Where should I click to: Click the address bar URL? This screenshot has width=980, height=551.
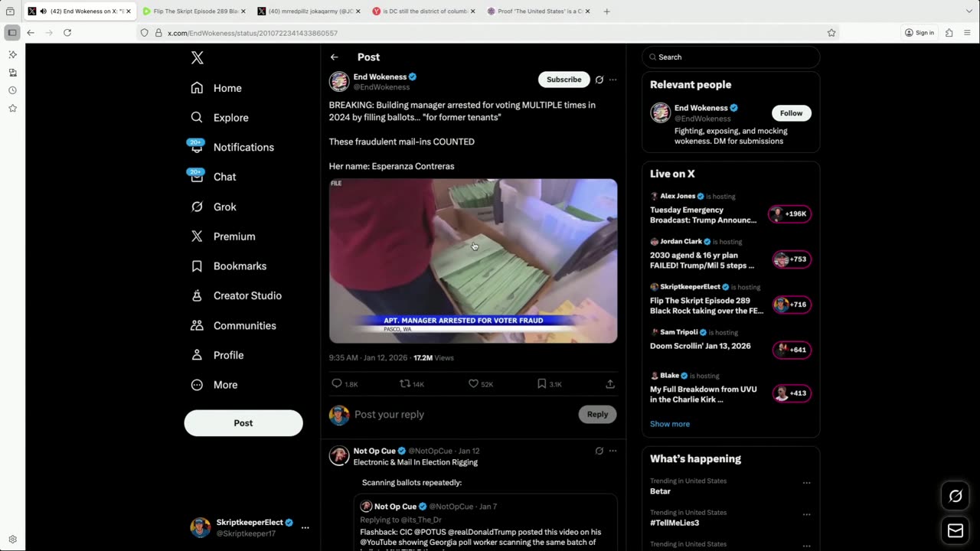click(x=253, y=33)
